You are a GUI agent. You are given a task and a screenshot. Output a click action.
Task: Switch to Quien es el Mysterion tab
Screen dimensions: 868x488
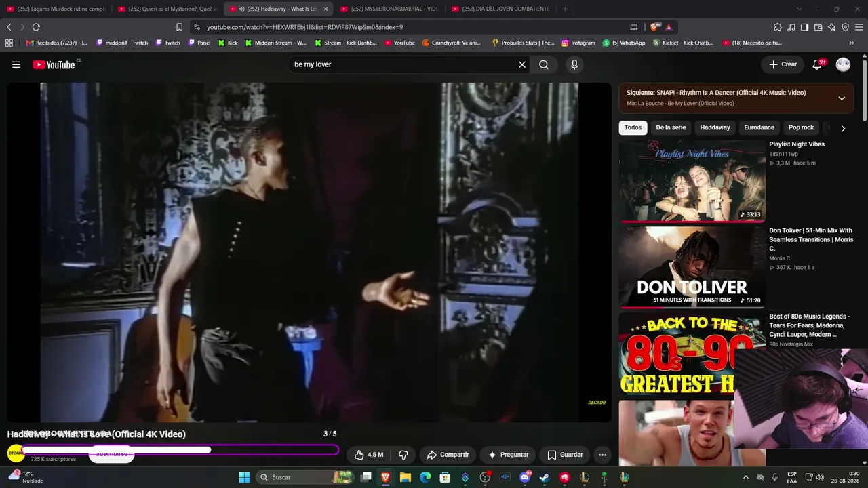pyautogui.click(x=167, y=9)
